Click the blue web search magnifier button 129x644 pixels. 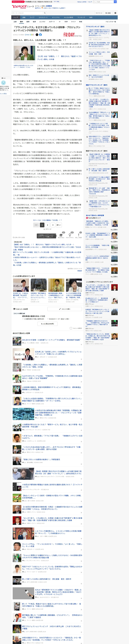(115, 2)
